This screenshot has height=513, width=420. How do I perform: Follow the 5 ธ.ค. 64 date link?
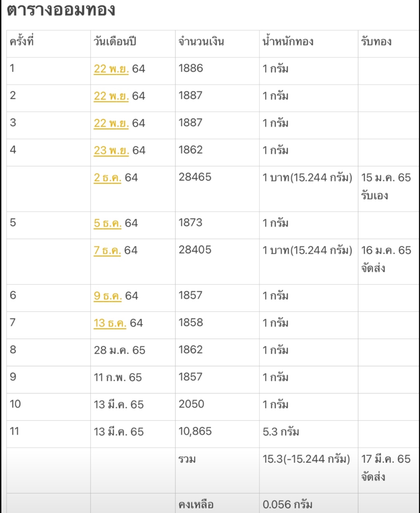[108, 223]
